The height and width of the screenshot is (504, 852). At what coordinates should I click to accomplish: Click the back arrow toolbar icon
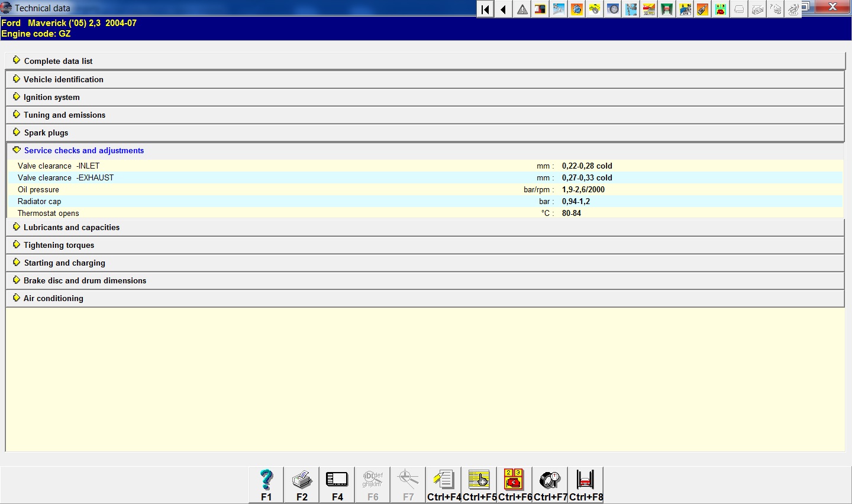pos(504,9)
